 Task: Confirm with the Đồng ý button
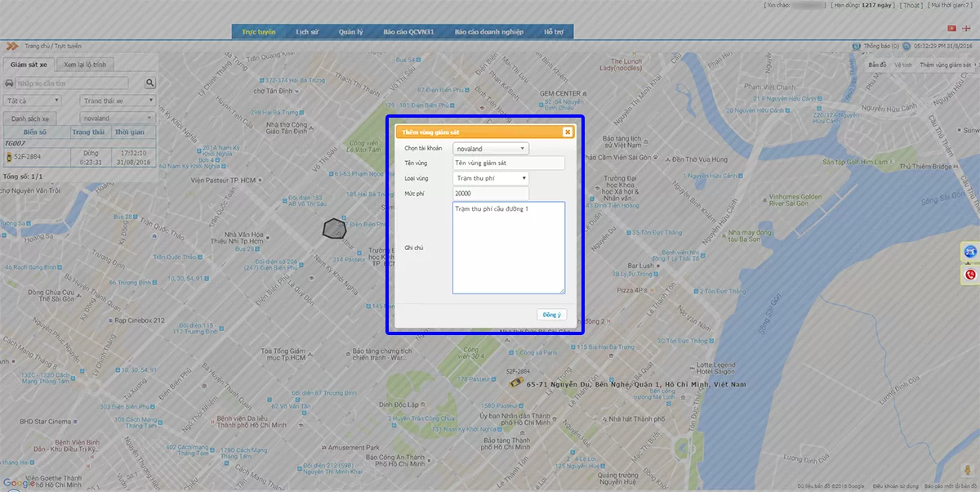(551, 315)
